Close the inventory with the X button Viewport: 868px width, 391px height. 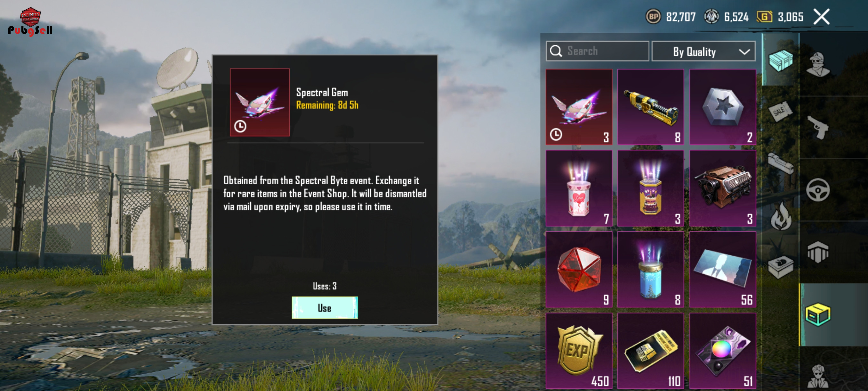(821, 17)
